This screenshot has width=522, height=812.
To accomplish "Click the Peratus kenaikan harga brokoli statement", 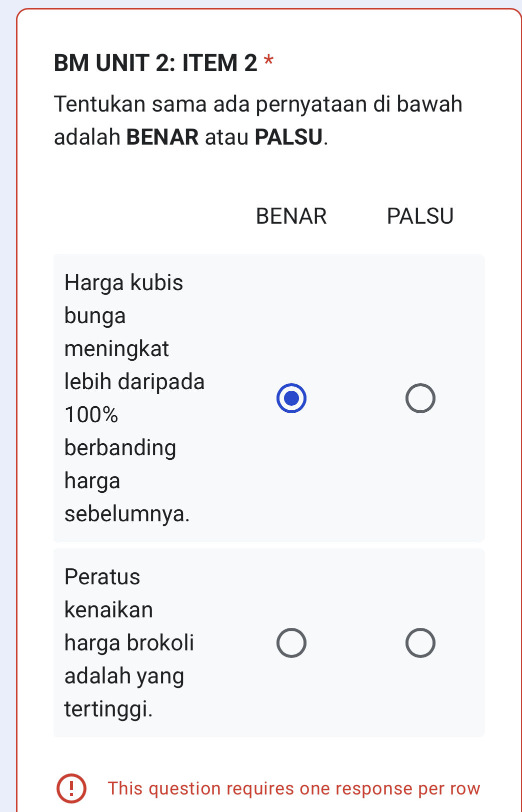I will click(x=129, y=642).
